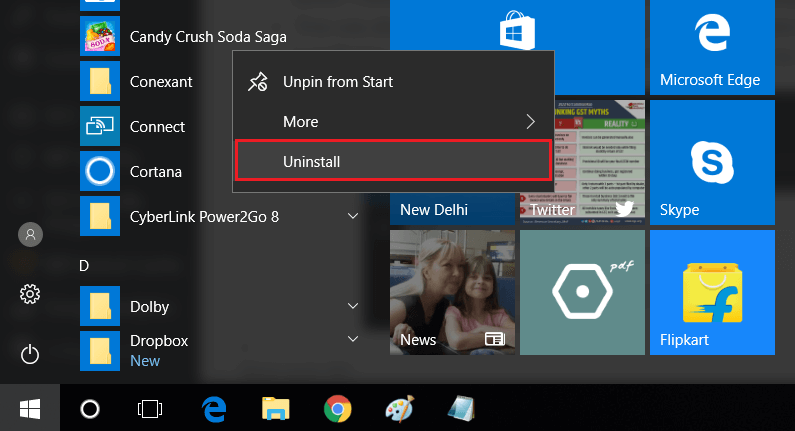Screen dimensions: 795x431
Task: Click the unpin icon in context menu
Action: click(258, 82)
